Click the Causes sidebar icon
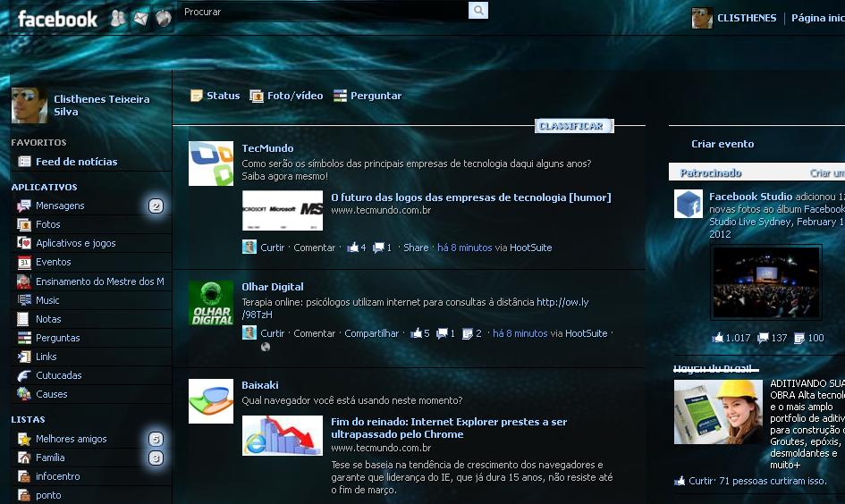Screen dimensions: 845x504 tap(24, 394)
